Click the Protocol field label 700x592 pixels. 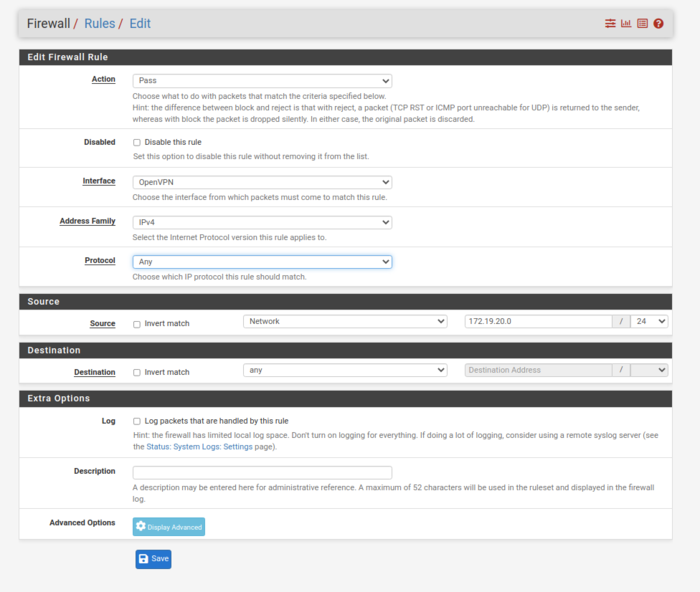coord(100,260)
